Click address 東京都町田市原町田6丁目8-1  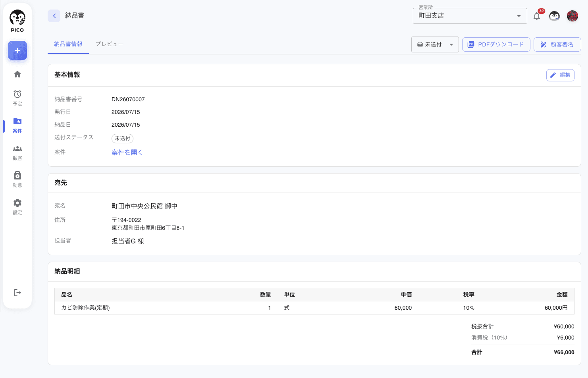[x=148, y=228]
